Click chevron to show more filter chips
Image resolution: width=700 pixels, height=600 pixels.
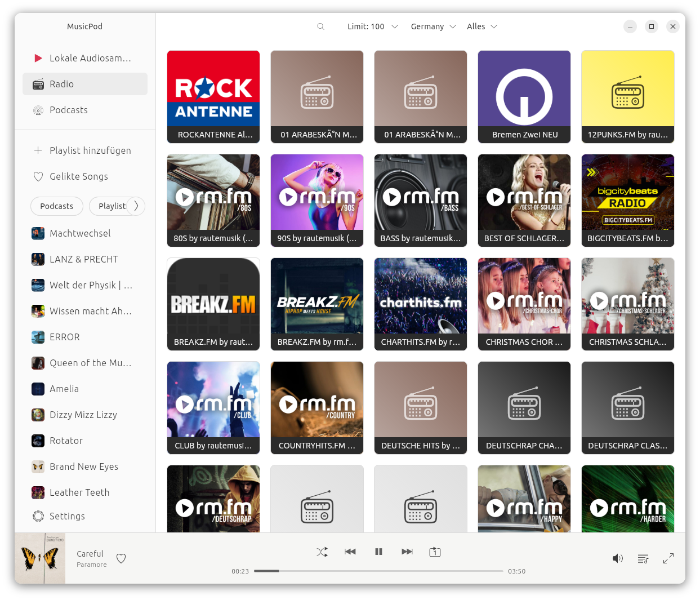point(136,206)
